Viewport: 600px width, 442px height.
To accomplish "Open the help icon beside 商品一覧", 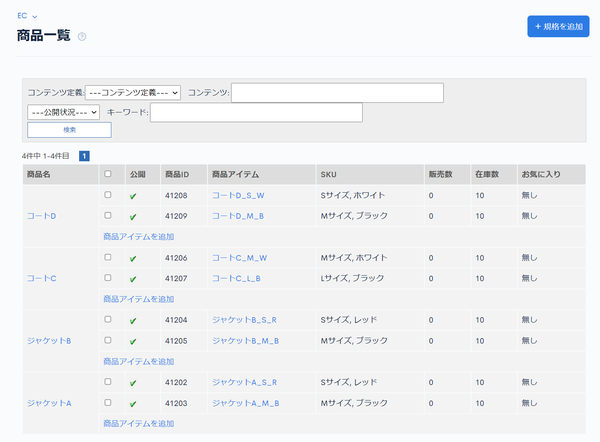I will (82, 37).
